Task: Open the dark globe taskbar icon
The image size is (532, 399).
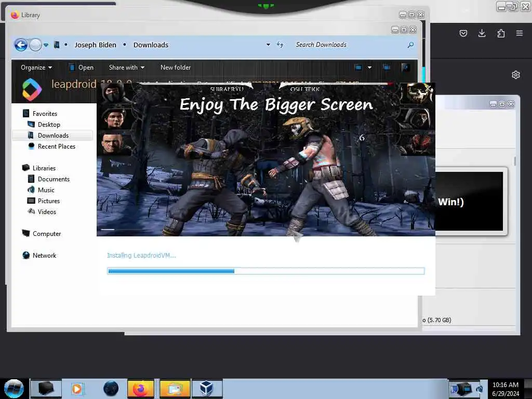Action: tap(111, 389)
